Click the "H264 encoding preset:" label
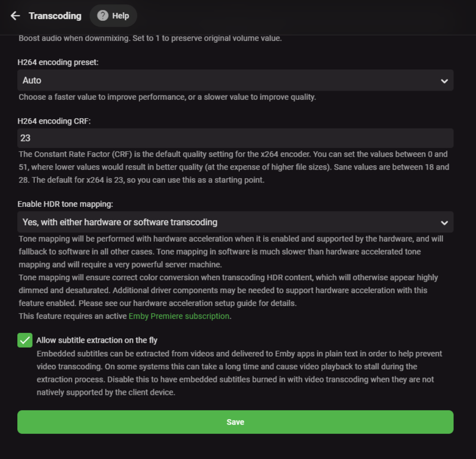The width and height of the screenshot is (476, 459). click(x=58, y=62)
